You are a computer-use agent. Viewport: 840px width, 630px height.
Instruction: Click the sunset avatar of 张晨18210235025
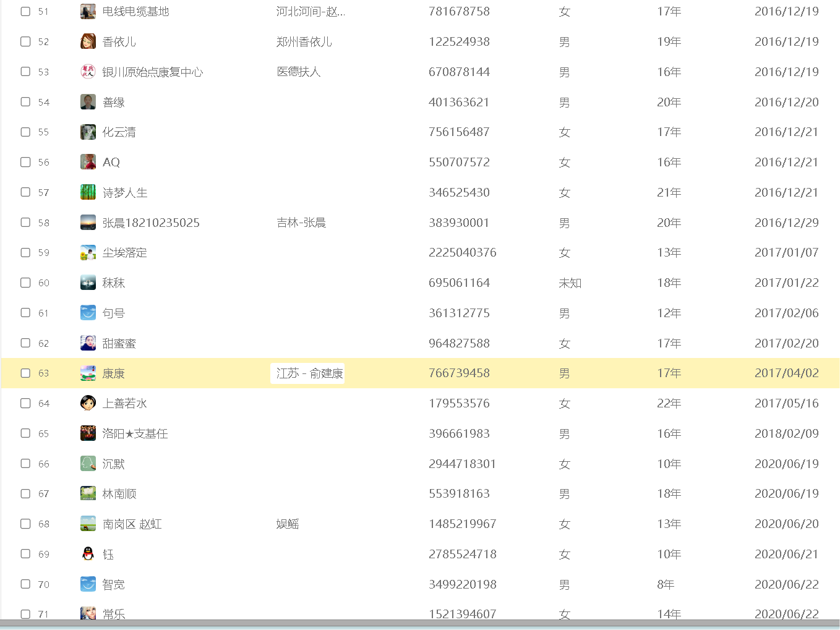[88, 223]
